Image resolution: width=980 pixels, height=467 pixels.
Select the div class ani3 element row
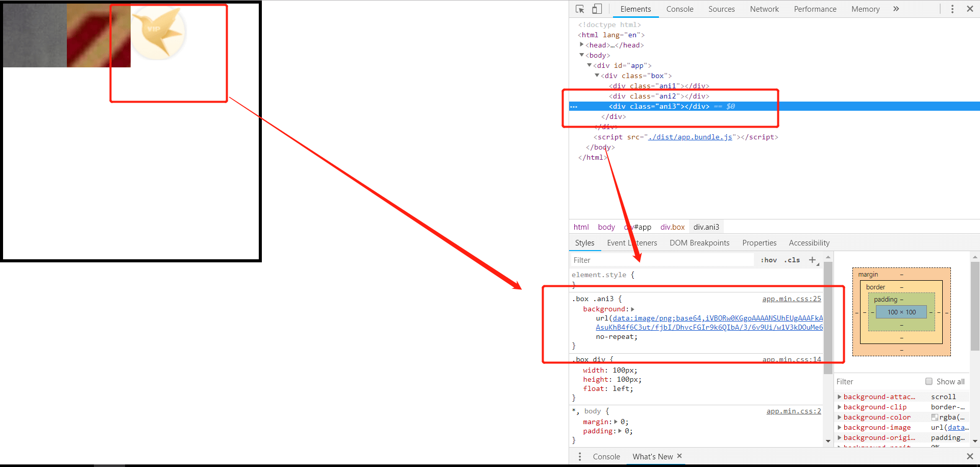774,106
